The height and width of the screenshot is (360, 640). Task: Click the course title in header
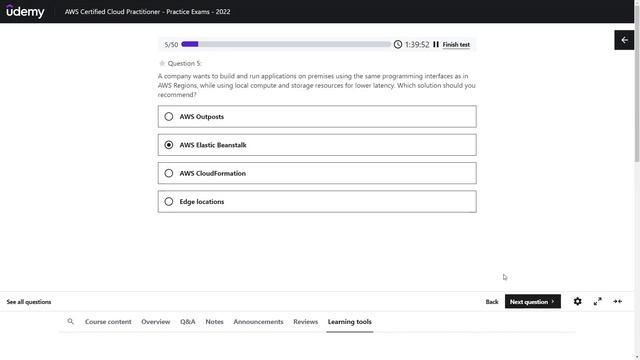pos(147,11)
